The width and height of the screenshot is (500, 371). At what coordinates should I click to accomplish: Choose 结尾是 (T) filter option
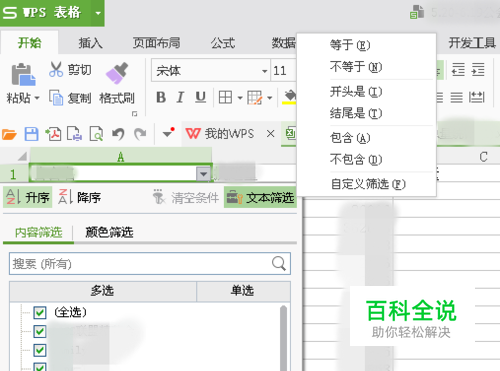coord(366,113)
